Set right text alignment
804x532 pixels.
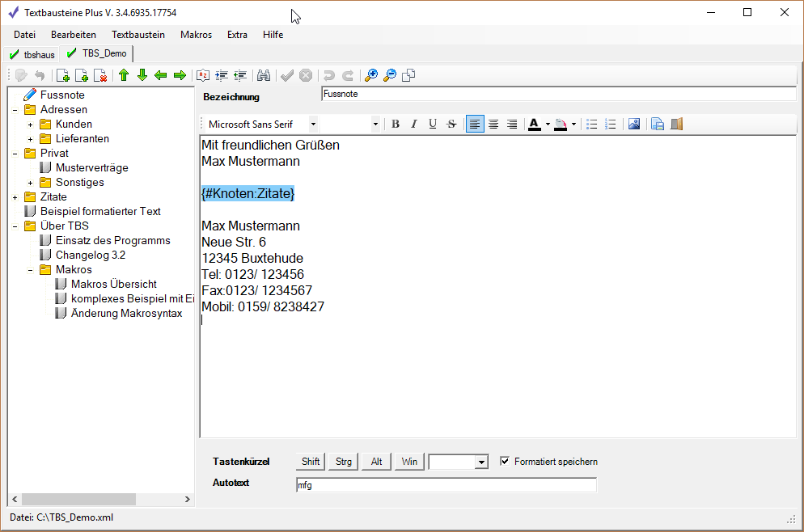tap(512, 124)
